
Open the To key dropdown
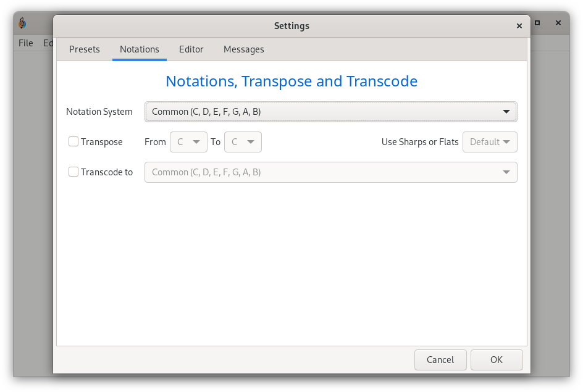point(243,142)
